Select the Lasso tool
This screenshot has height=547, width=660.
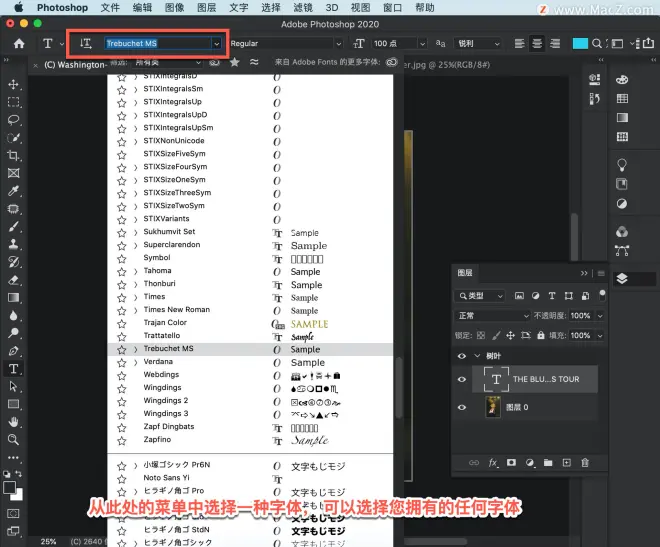(13, 120)
